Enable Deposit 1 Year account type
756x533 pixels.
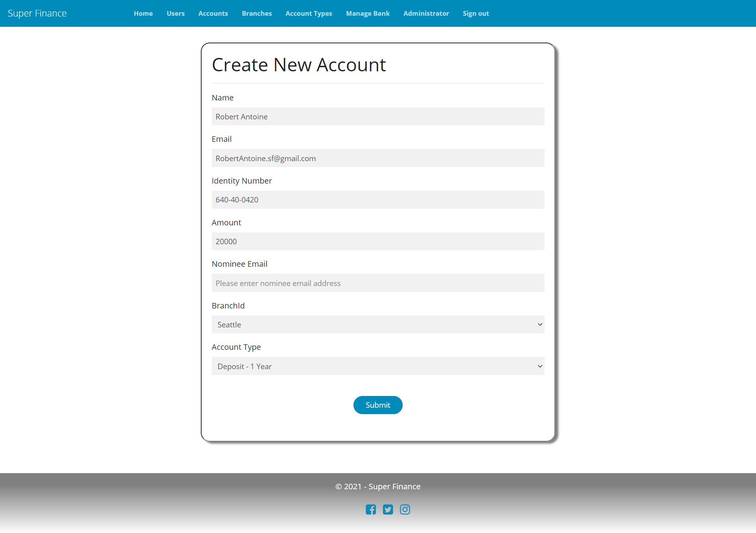(378, 366)
